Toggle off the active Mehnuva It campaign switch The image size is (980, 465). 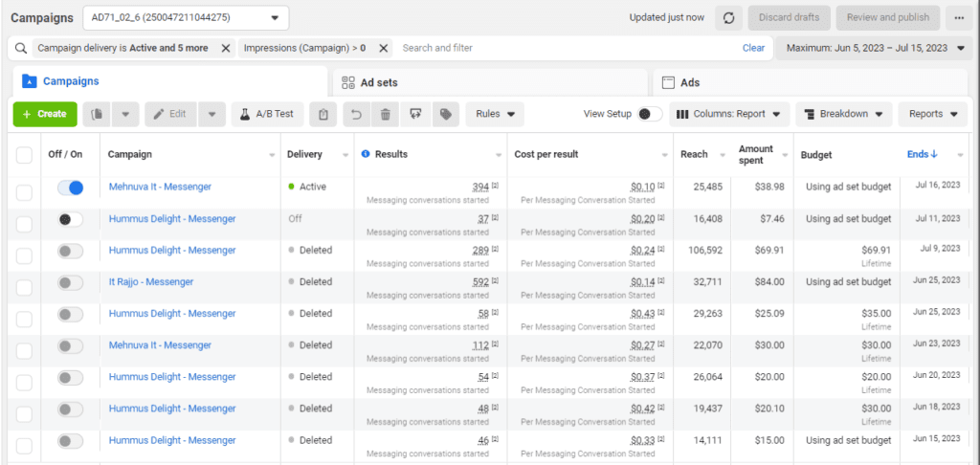point(70,188)
